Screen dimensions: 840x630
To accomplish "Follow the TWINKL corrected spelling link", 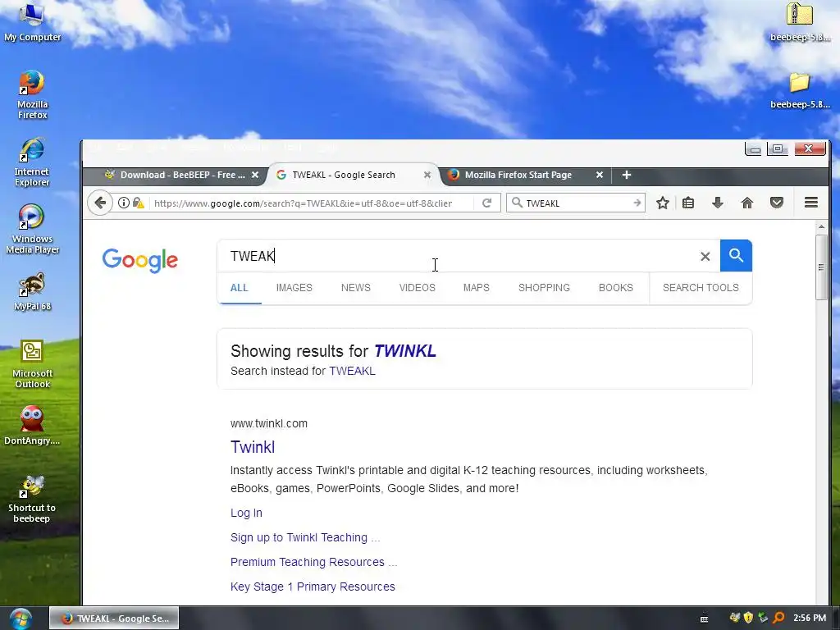I will 405,351.
